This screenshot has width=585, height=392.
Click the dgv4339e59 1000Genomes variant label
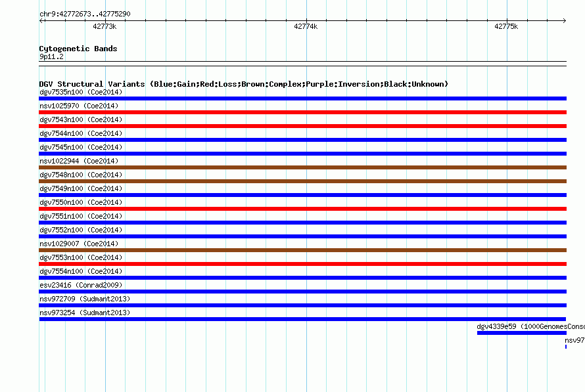tap(530, 326)
